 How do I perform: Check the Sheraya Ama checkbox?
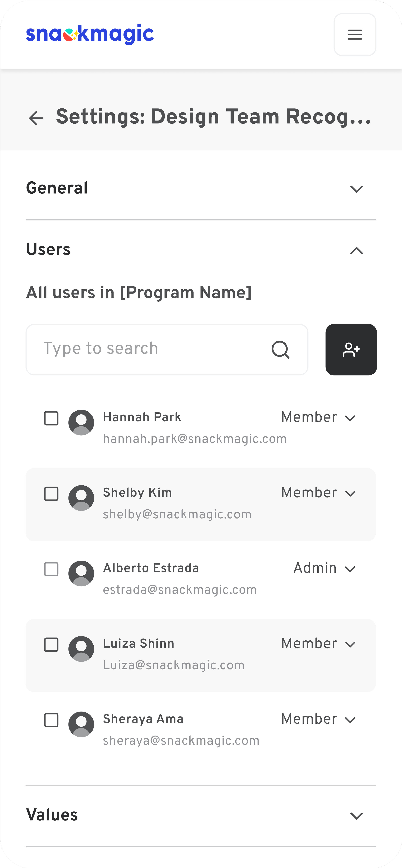point(51,720)
